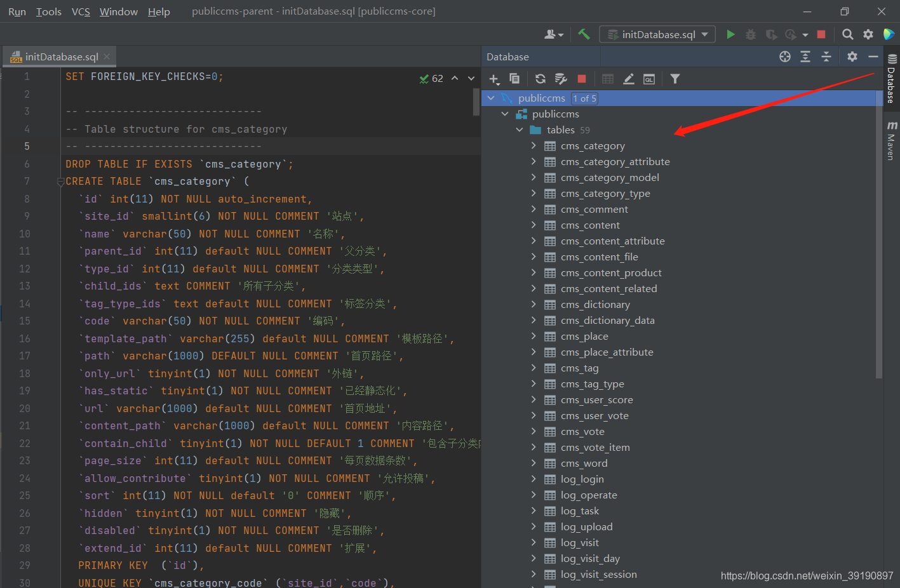Click editor vertical scrollbar thumb
Image resolution: width=900 pixels, height=588 pixels.
click(476, 102)
